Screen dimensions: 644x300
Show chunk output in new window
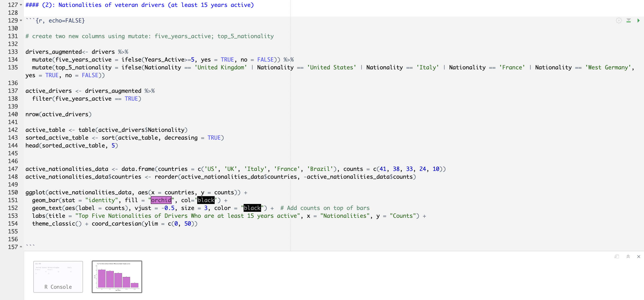[616, 257]
